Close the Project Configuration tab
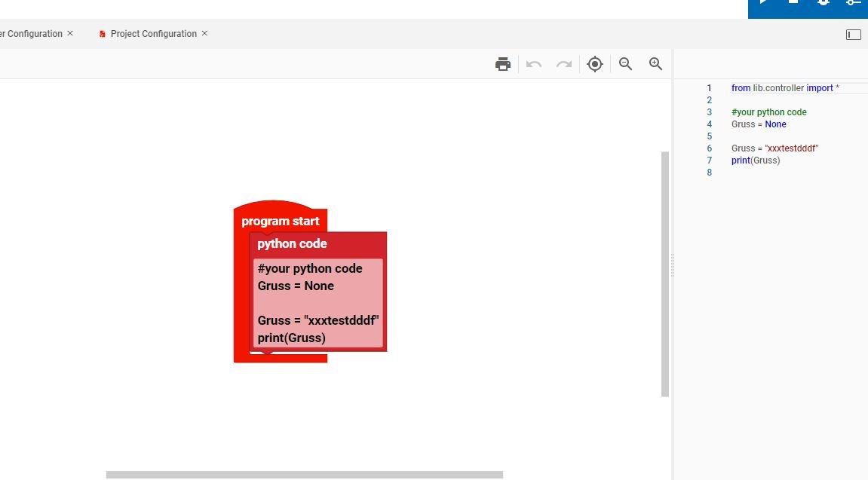The height and width of the screenshot is (480, 868). click(204, 33)
